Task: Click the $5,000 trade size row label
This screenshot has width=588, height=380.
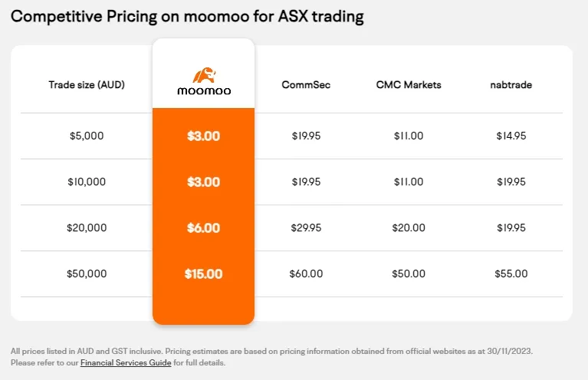Action: tap(87, 136)
